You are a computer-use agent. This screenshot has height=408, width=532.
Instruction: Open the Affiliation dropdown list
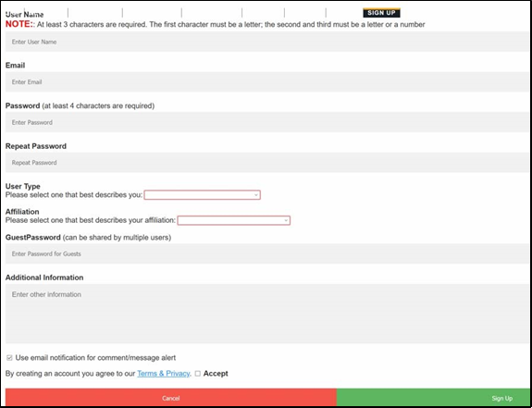(234, 220)
